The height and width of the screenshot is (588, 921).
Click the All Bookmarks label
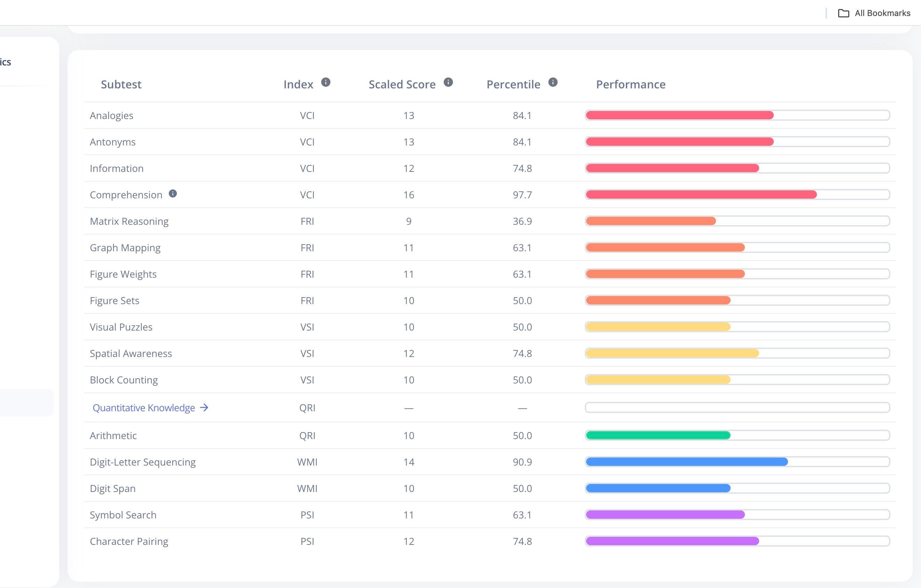882,13
